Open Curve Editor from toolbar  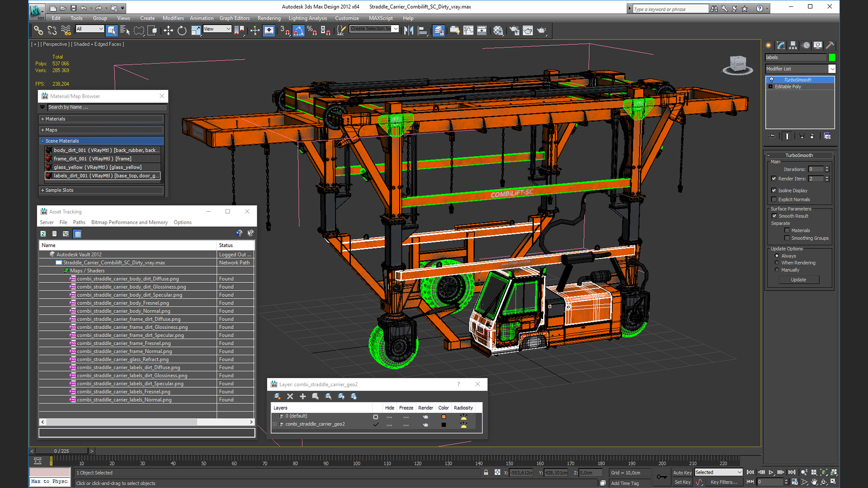pos(468,30)
